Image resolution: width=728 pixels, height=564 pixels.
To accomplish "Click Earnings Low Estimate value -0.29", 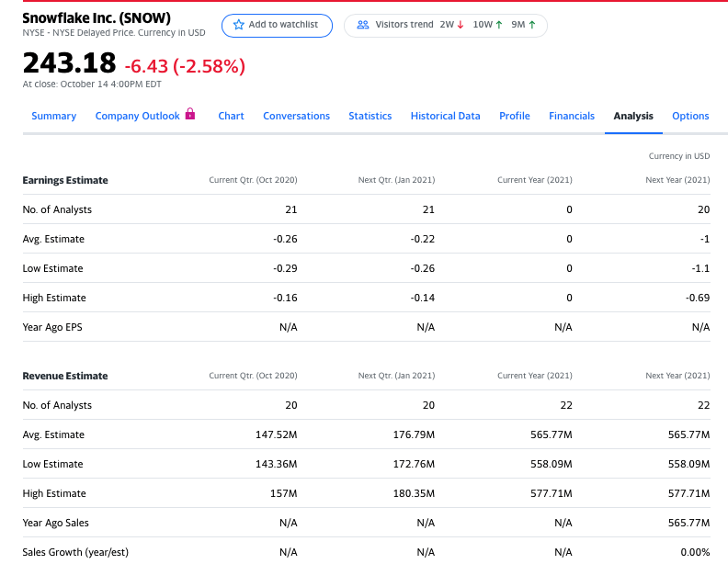I will [x=285, y=268].
